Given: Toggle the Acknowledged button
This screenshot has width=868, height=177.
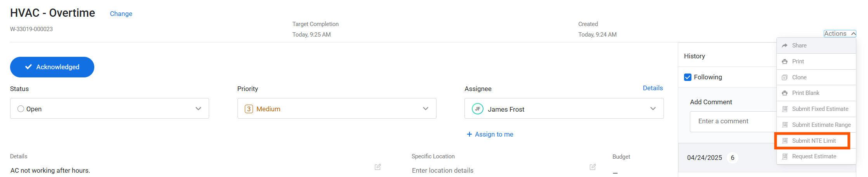Looking at the screenshot, I should [x=52, y=67].
